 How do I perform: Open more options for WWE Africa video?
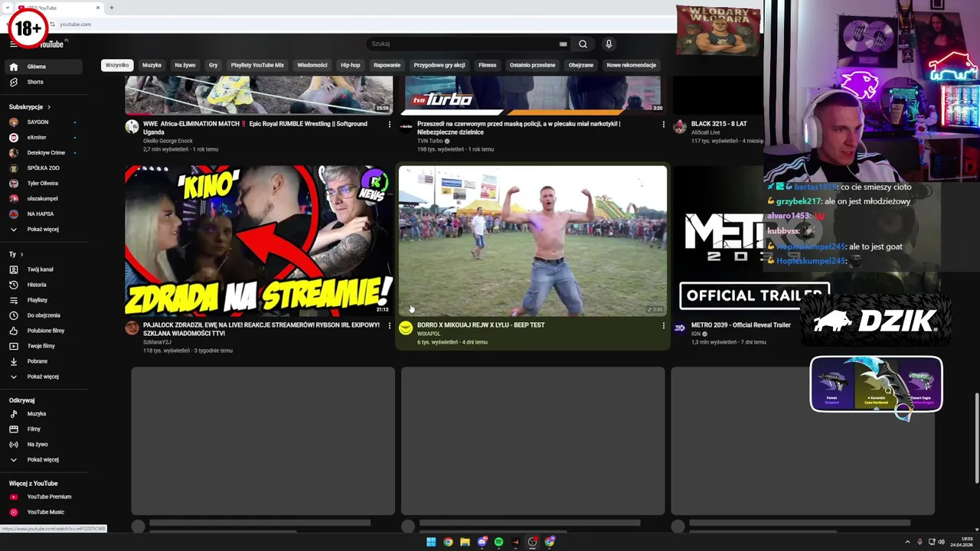coord(389,124)
